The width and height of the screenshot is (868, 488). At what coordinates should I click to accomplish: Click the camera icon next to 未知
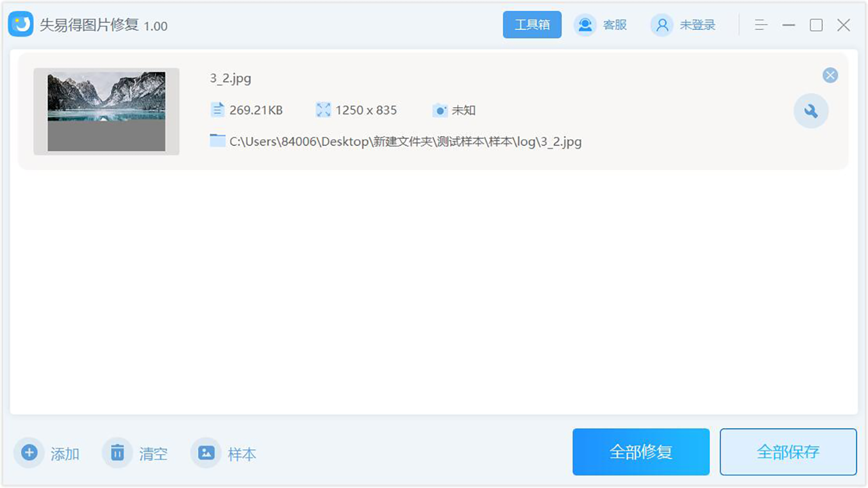441,109
